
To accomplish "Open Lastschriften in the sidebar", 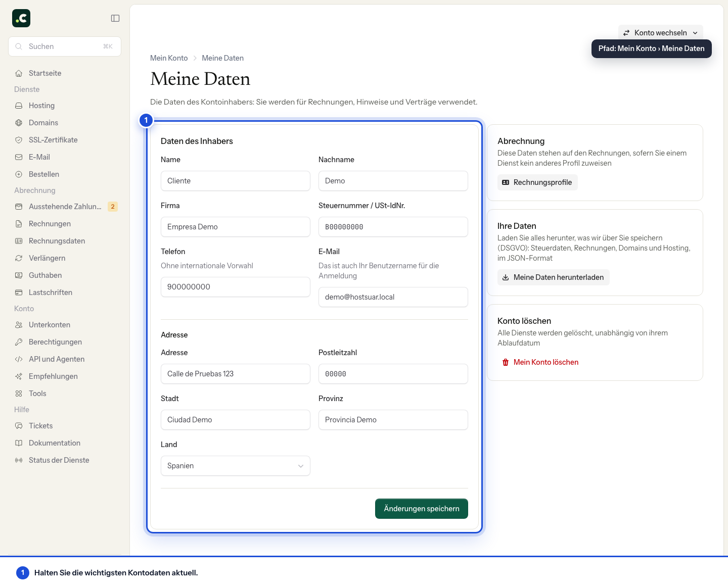I will point(65,292).
